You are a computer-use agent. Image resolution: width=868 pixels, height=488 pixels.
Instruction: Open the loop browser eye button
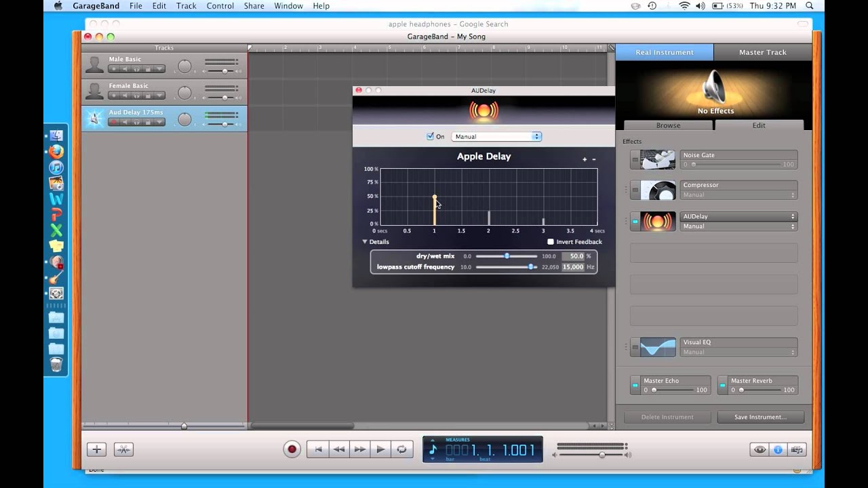pyautogui.click(x=759, y=449)
